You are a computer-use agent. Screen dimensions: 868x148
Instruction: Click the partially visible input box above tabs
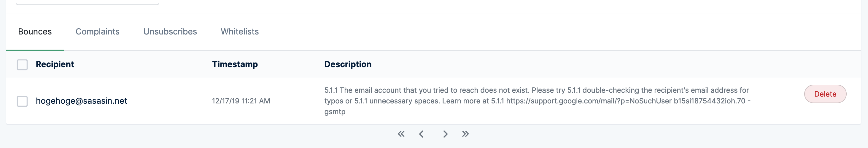(x=87, y=2)
